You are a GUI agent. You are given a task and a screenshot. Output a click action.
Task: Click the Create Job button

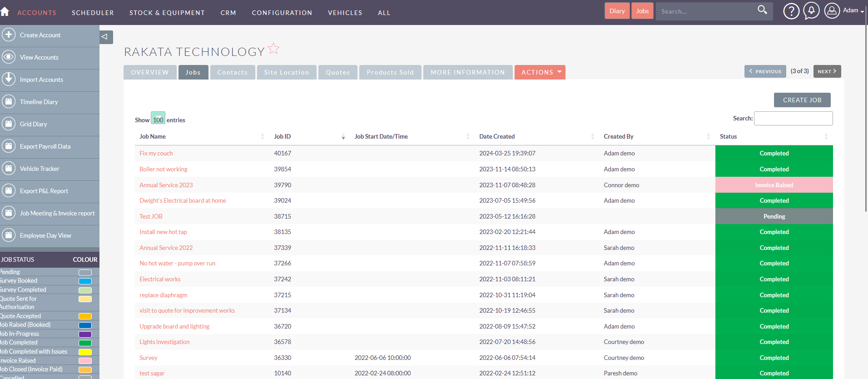tap(802, 100)
